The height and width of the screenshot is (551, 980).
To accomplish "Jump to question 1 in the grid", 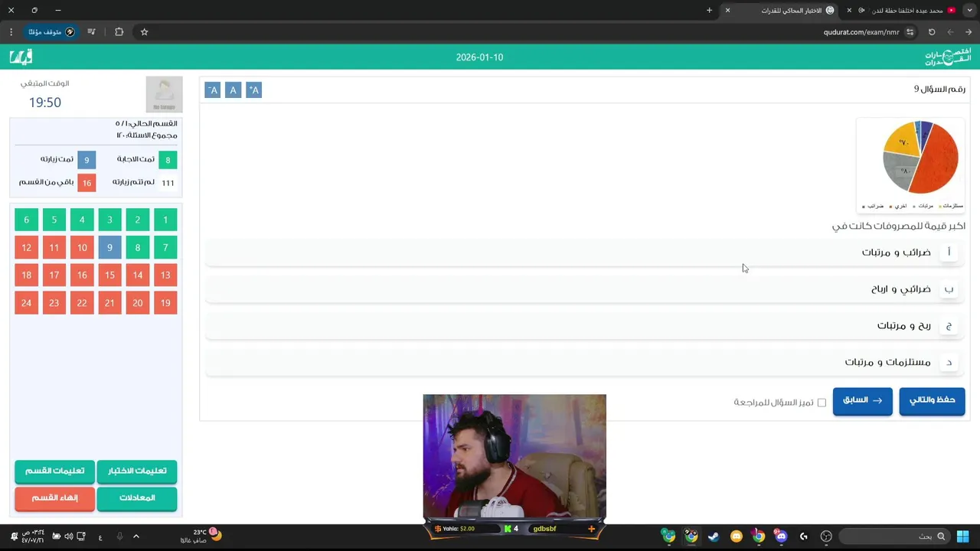I will click(165, 220).
